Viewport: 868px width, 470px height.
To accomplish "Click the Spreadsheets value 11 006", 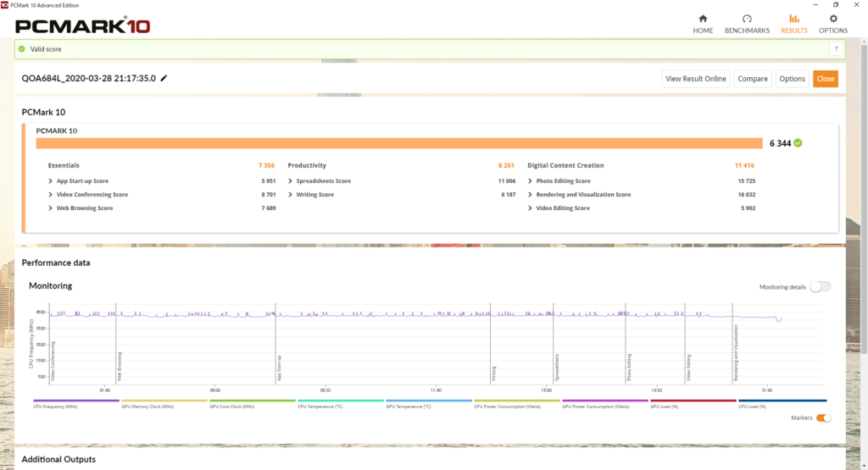I will 507,181.
